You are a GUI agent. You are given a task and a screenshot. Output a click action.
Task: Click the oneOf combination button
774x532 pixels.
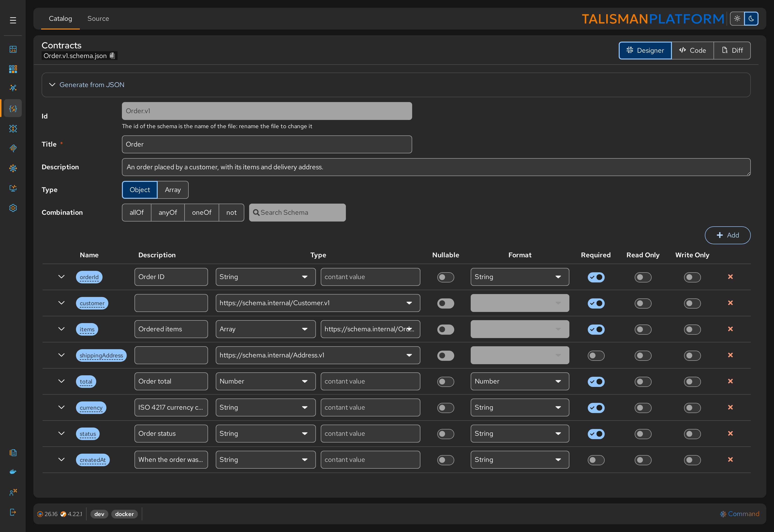202,212
